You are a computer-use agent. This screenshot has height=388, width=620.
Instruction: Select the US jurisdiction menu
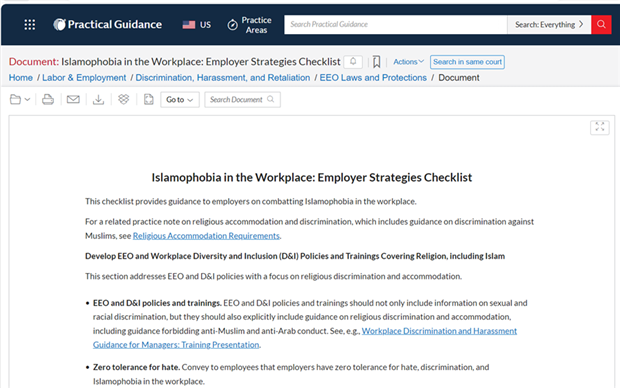click(x=197, y=25)
